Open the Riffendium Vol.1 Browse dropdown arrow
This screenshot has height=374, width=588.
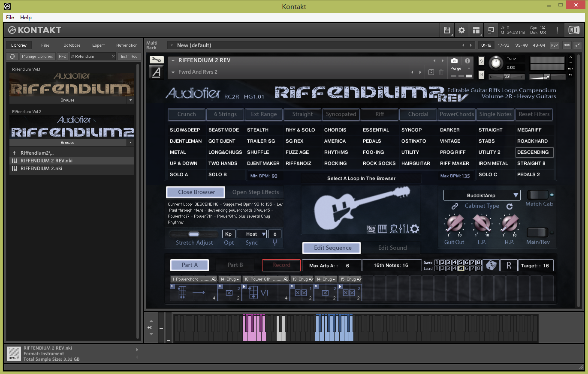(130, 100)
